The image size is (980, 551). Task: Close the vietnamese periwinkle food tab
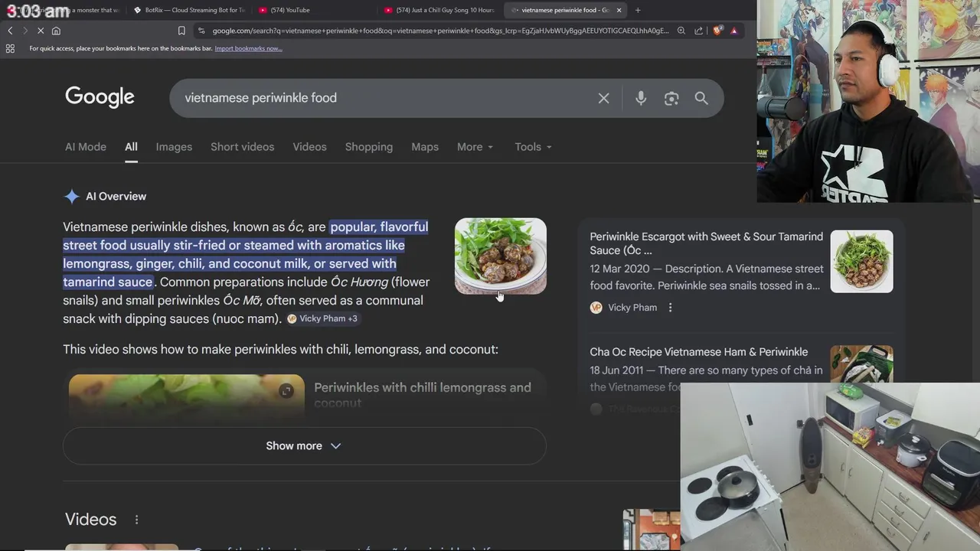coord(619,10)
